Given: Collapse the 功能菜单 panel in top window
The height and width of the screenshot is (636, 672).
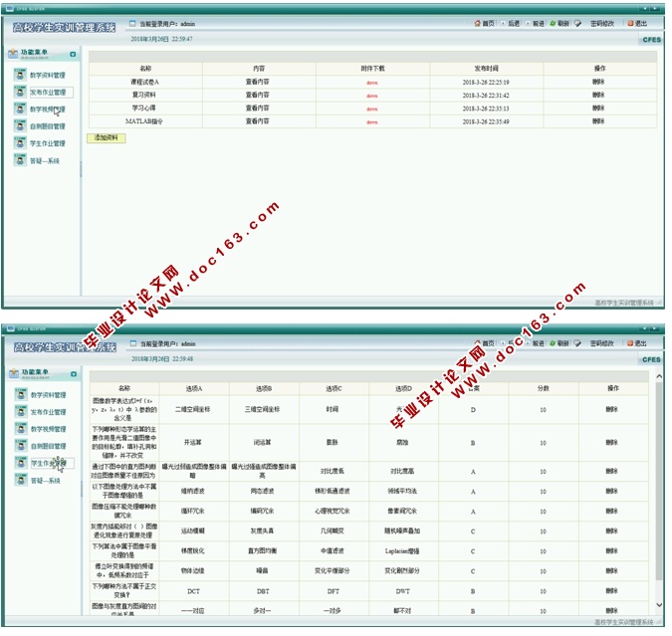Looking at the screenshot, I should pos(73,55).
